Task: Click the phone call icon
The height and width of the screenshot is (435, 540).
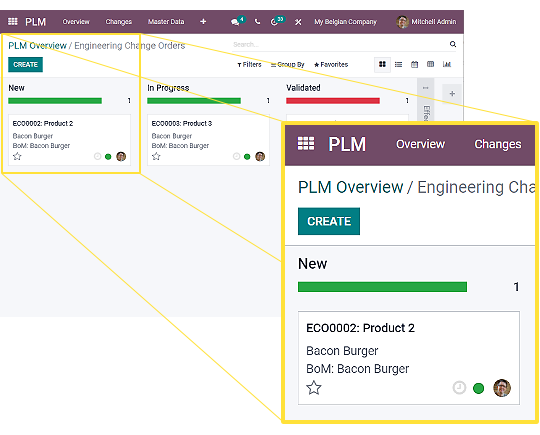Action: [257, 22]
